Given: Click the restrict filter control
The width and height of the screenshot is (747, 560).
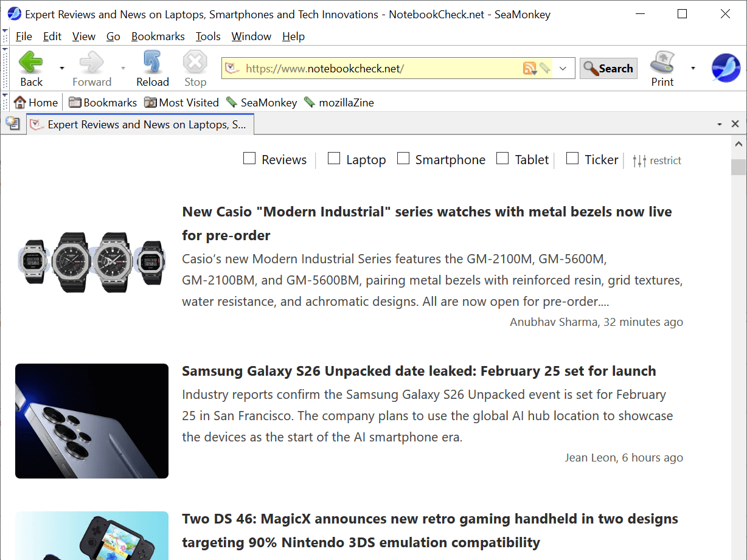Looking at the screenshot, I should [x=658, y=160].
